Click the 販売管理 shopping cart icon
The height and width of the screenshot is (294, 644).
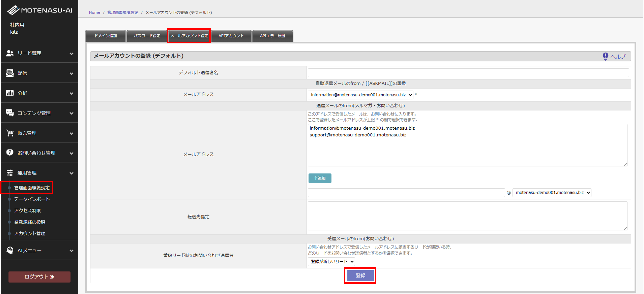point(10,133)
